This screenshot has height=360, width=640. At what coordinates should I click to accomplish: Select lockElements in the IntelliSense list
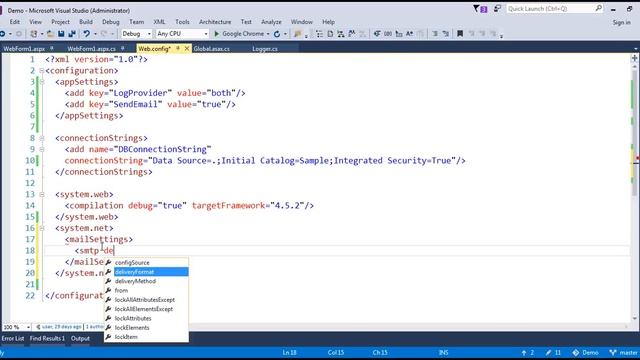[x=146, y=328]
